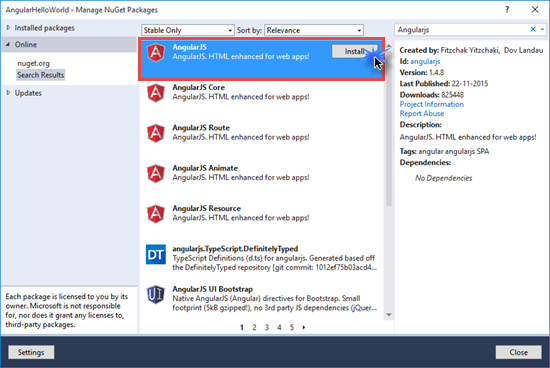Click the AngularJS package logo icon

click(156, 53)
